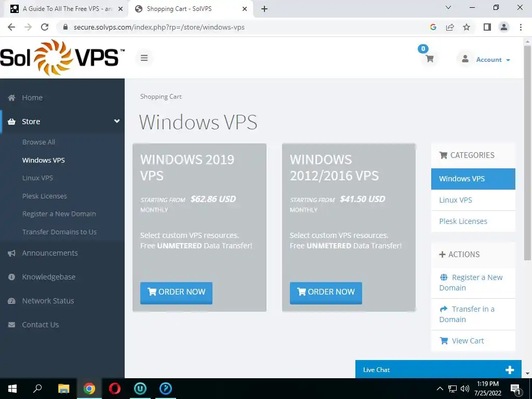Expand the Account dropdown
The width and height of the screenshot is (532, 399).
494,60
